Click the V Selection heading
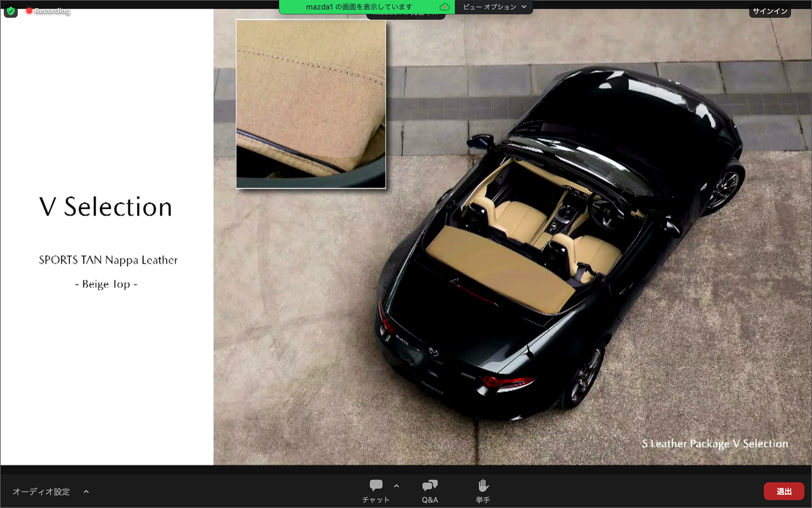812x508 pixels. (x=106, y=207)
